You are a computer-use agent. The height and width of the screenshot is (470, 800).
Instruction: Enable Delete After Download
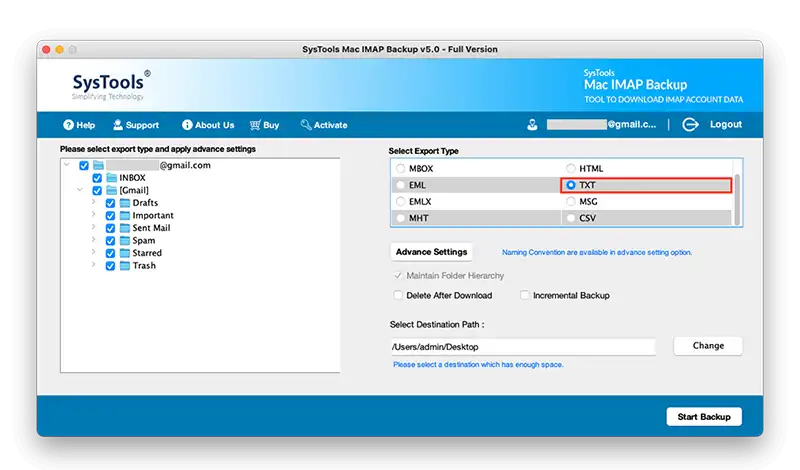coord(398,295)
